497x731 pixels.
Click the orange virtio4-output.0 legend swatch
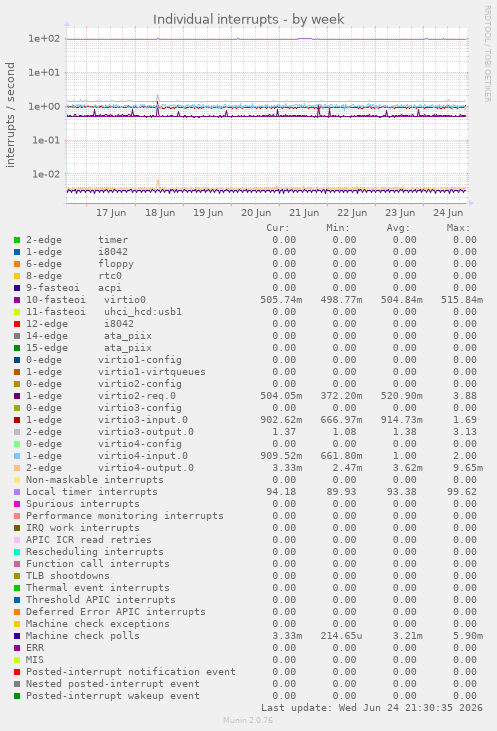coord(17,468)
